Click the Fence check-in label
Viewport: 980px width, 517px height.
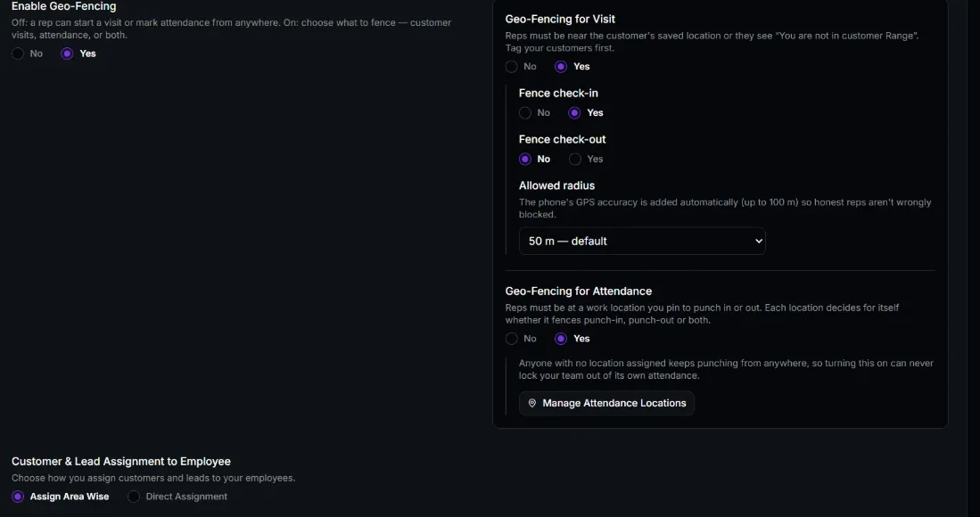(x=558, y=93)
